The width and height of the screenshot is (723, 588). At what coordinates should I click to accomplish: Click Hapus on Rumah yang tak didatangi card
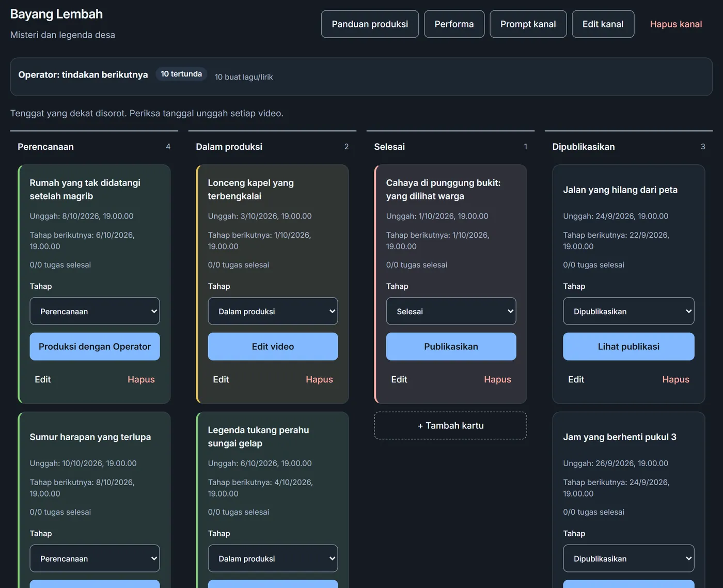[x=141, y=379]
